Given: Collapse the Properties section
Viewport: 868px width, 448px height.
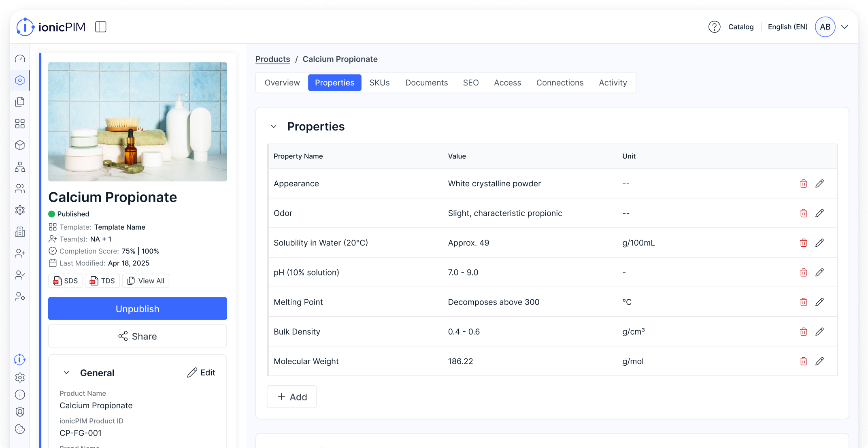Looking at the screenshot, I should pos(274,126).
